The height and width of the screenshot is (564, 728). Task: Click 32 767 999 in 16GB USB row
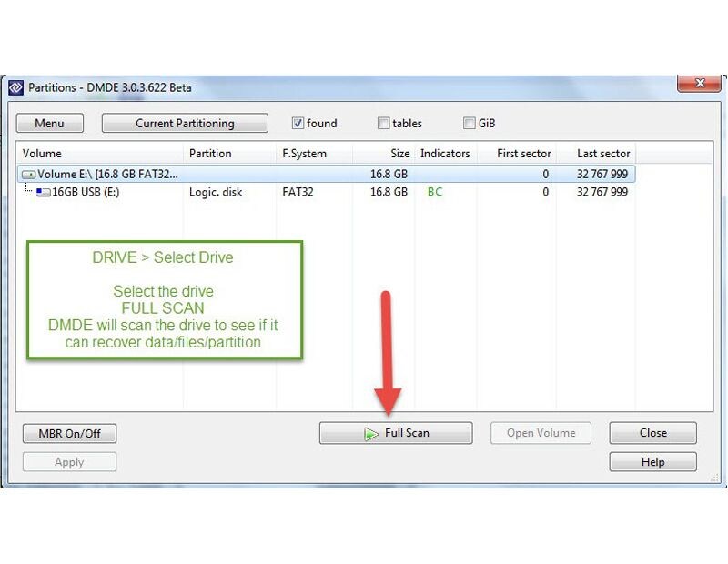tap(602, 192)
